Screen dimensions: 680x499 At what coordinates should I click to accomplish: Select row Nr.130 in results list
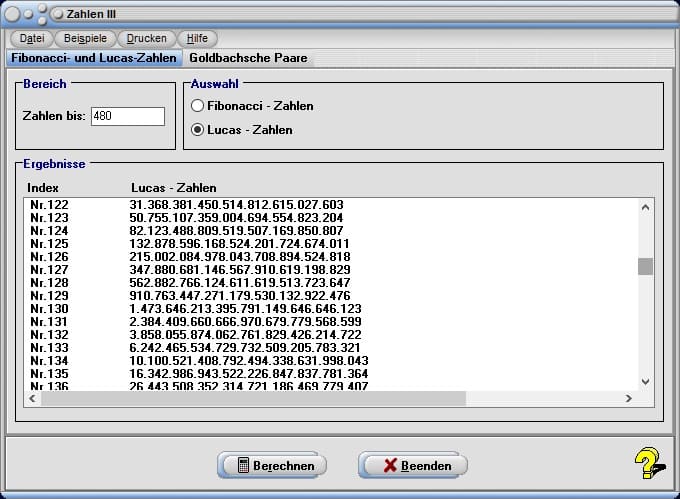[331, 309]
